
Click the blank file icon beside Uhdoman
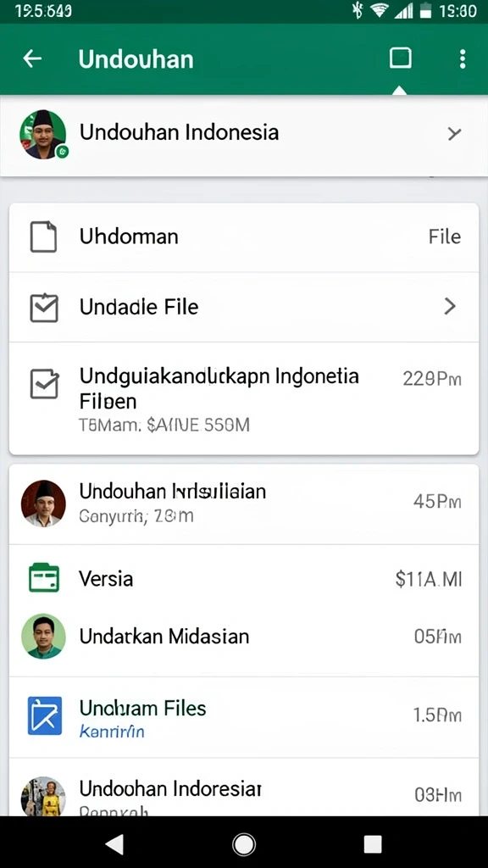43,236
